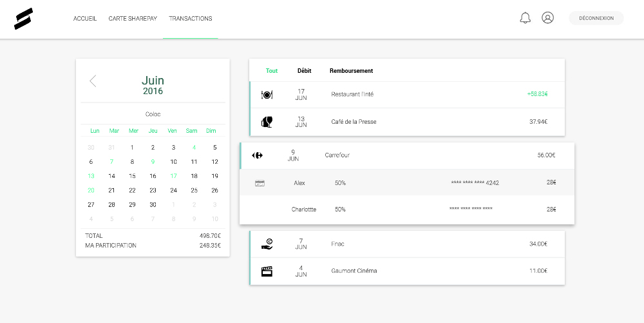Click 7 JUN date label
The height and width of the screenshot is (323, 644).
[x=301, y=244]
